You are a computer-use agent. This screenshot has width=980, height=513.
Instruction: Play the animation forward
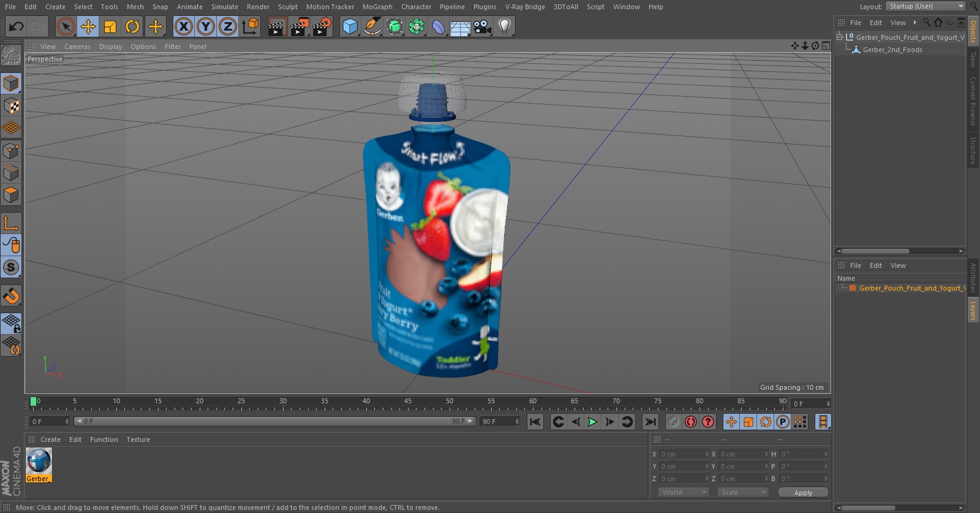pos(592,422)
